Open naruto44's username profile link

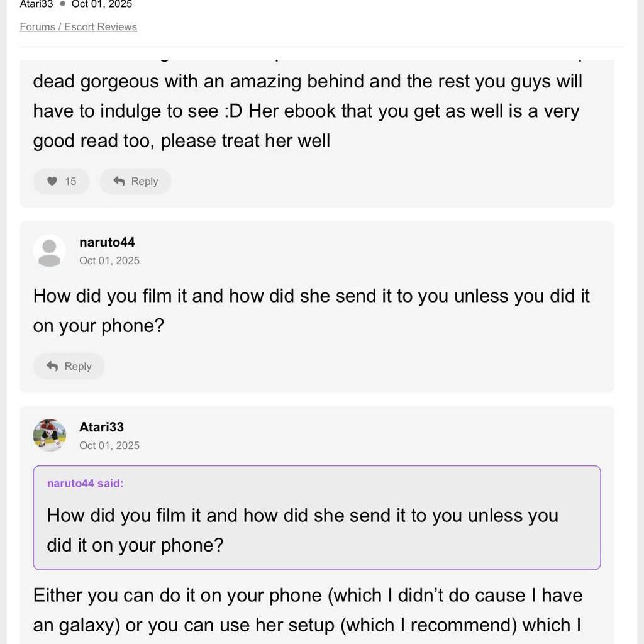click(107, 242)
